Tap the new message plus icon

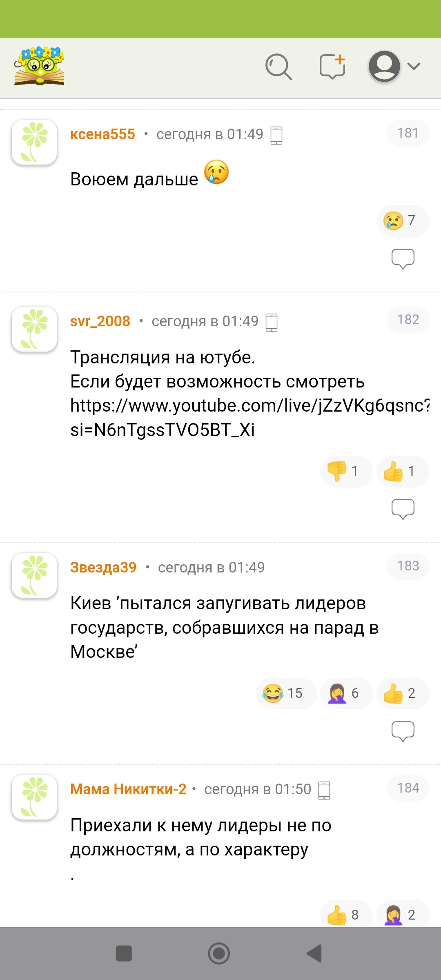click(332, 67)
